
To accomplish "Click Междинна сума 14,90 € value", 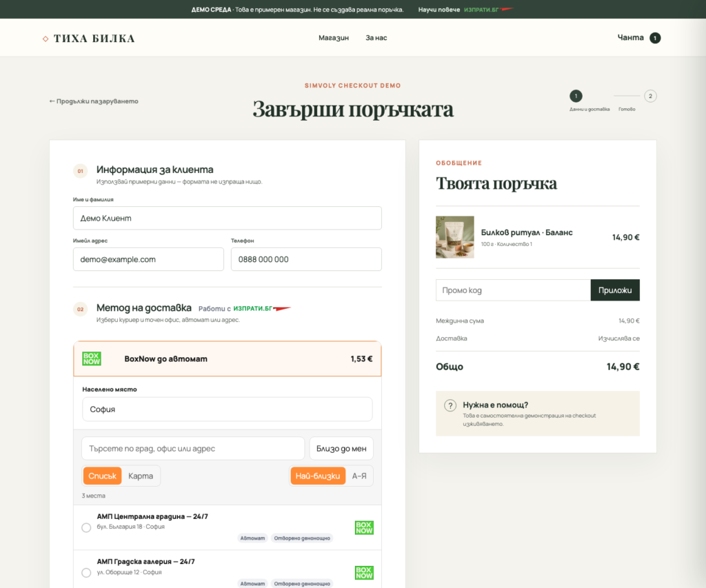I will (629, 321).
